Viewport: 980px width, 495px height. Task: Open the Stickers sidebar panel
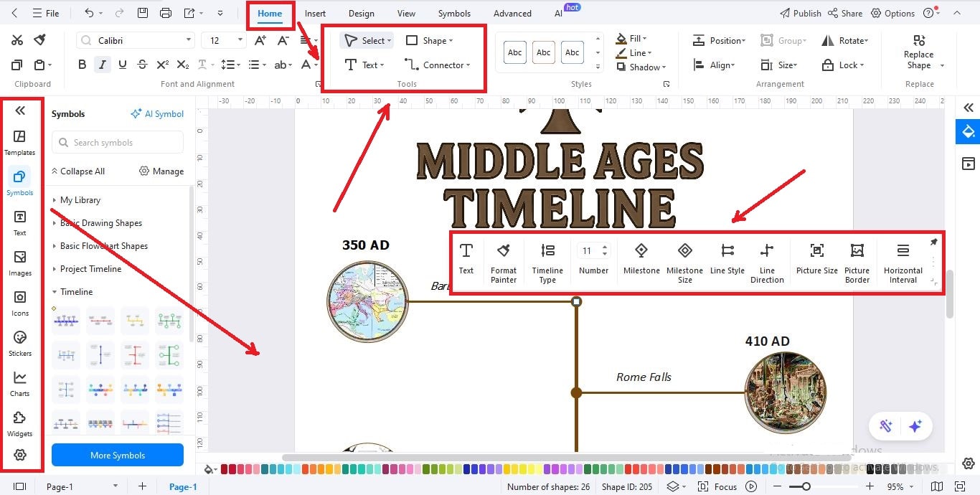coord(19,343)
